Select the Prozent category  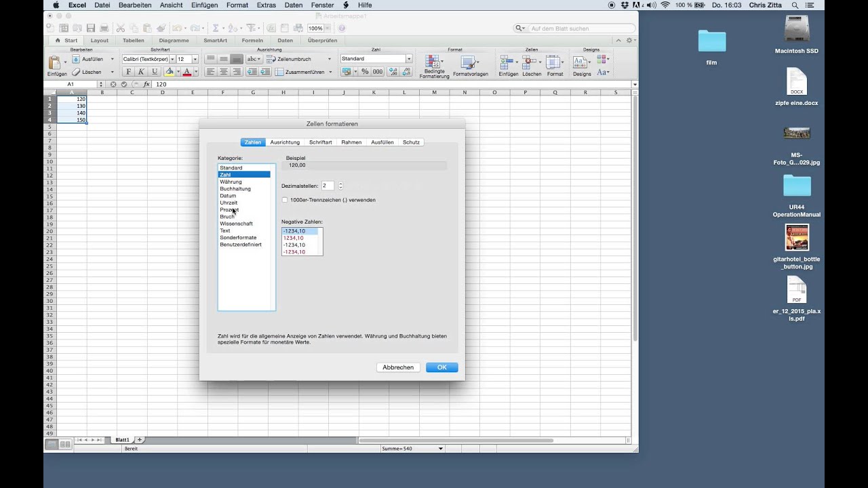click(x=229, y=209)
